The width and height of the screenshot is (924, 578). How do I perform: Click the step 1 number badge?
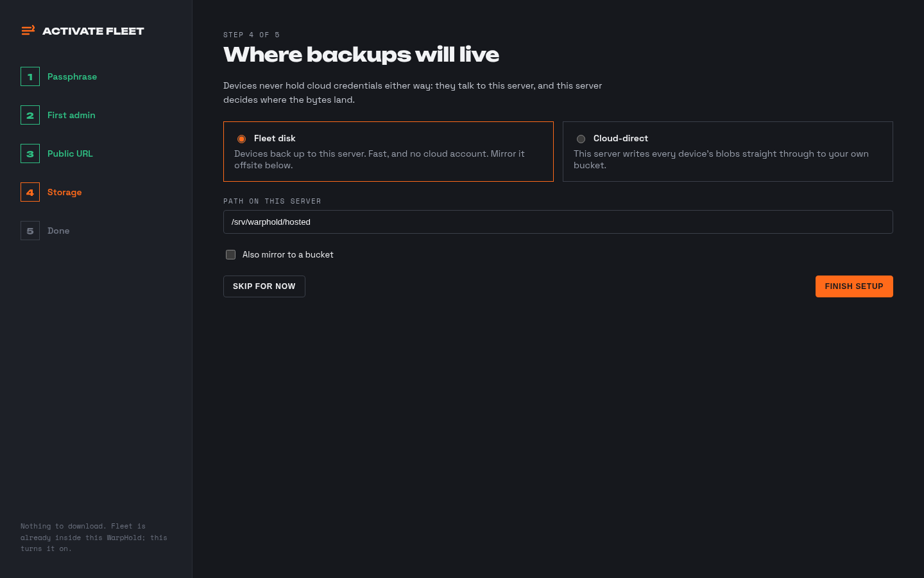click(30, 76)
